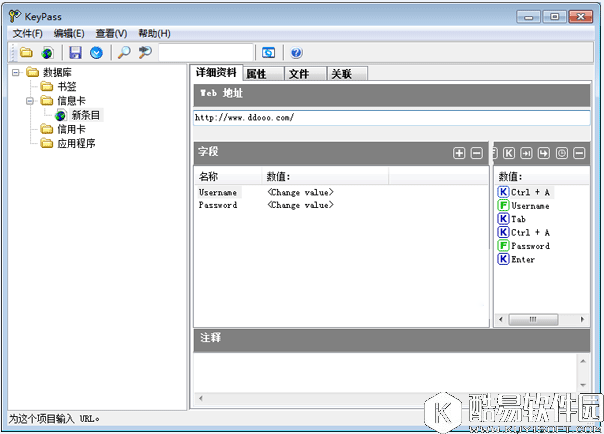
Task: Click the blue K icon beside Enter
Action: click(x=503, y=259)
